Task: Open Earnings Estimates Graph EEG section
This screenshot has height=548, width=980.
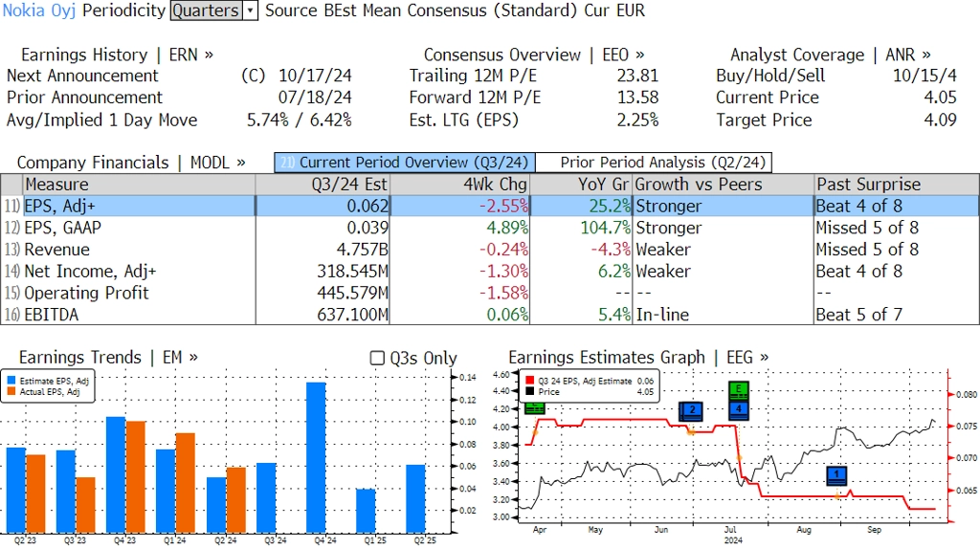Action: pos(638,358)
